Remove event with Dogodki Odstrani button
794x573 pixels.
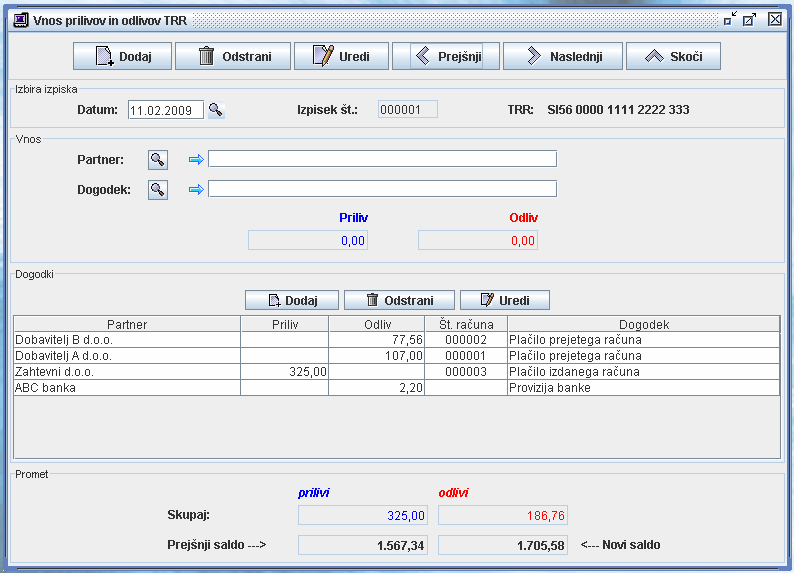point(399,300)
